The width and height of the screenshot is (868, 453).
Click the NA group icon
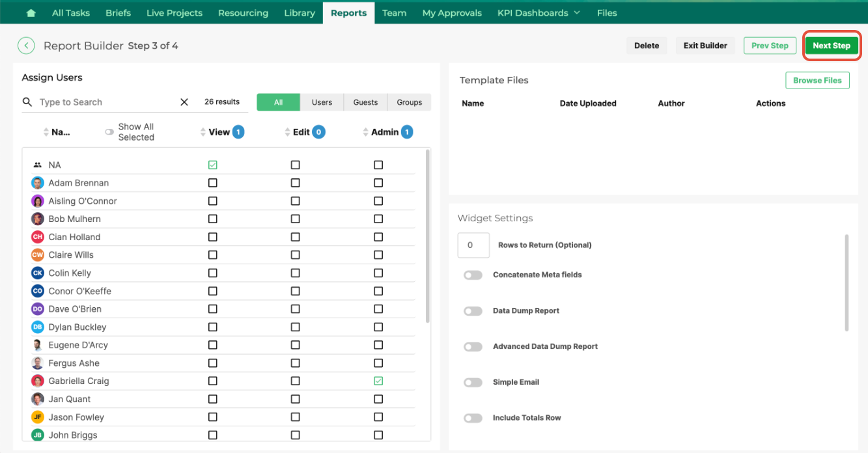pos(38,165)
